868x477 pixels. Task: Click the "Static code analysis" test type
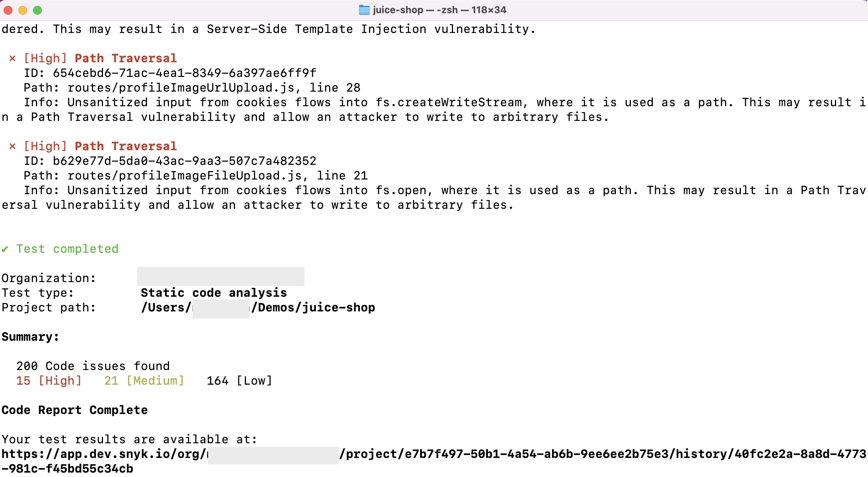(x=214, y=293)
